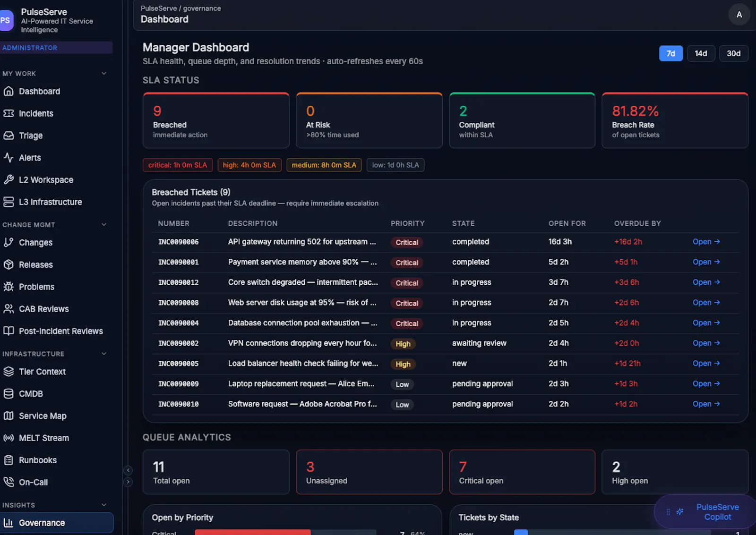756x535 pixels.
Task: Click the lower sidebar expand arrow
Action: click(128, 482)
